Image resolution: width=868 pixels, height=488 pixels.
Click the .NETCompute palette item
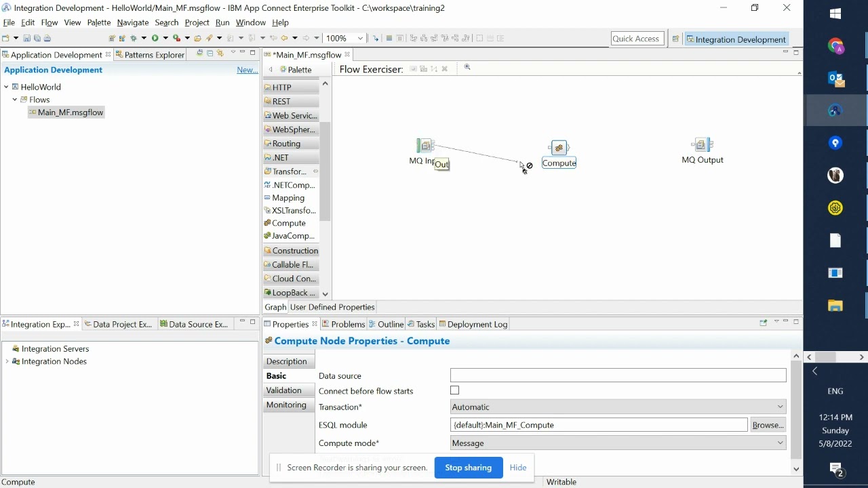[x=290, y=185]
